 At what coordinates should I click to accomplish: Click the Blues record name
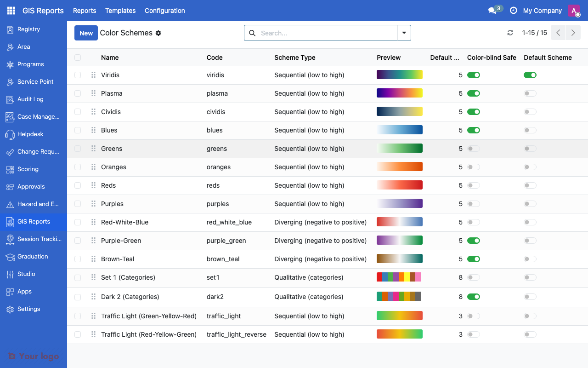(x=109, y=130)
